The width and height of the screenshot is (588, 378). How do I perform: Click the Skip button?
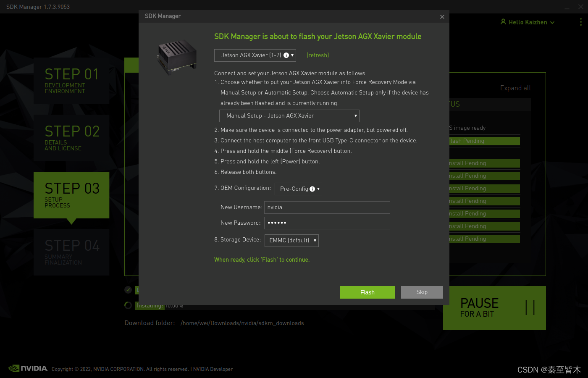(422, 292)
